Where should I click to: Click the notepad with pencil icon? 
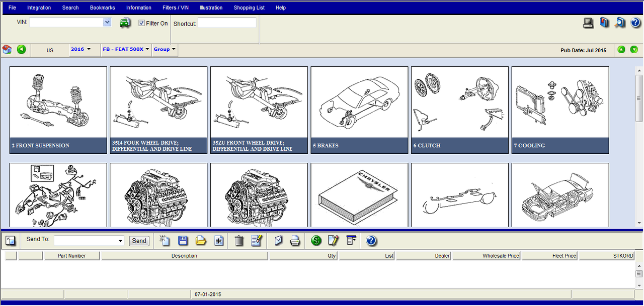[333, 241]
